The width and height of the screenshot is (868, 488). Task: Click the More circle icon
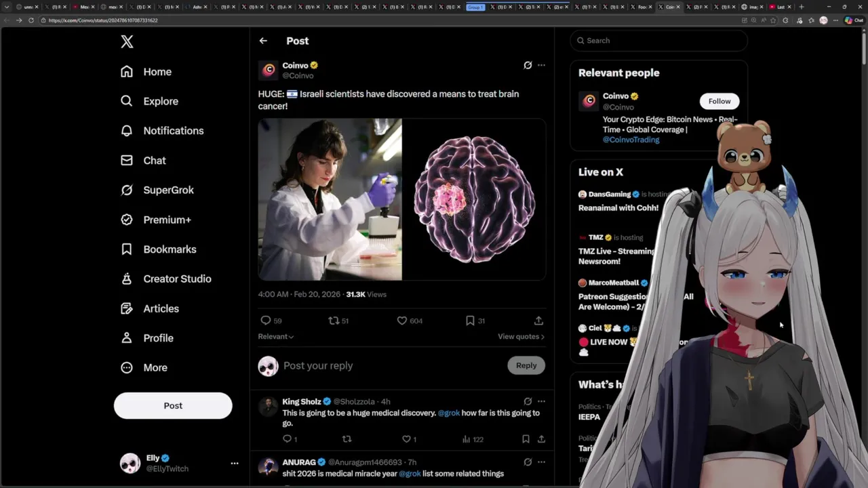coord(127,367)
